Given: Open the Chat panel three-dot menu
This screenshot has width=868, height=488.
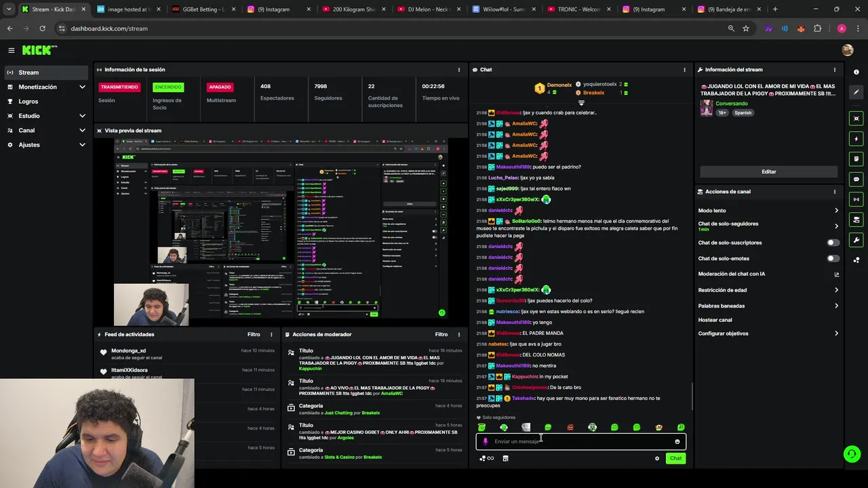Looking at the screenshot, I should [x=684, y=69].
